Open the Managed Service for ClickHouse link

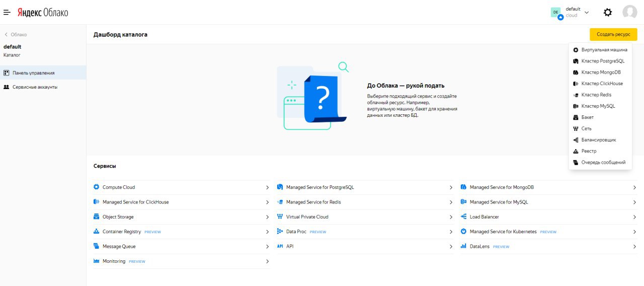(136, 202)
